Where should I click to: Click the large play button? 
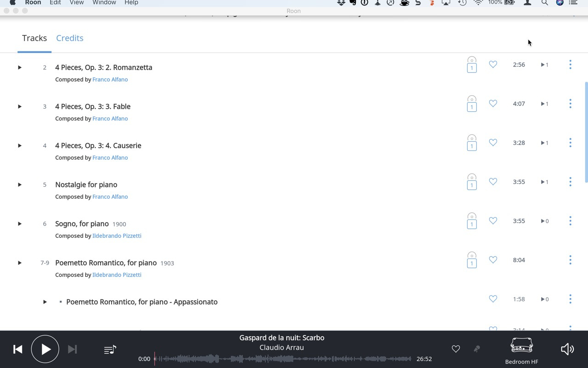(45, 350)
